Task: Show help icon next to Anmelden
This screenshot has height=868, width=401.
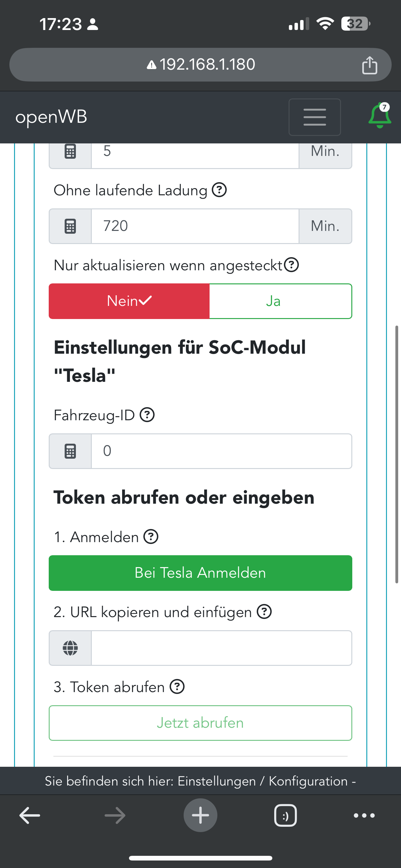Action: tap(151, 537)
